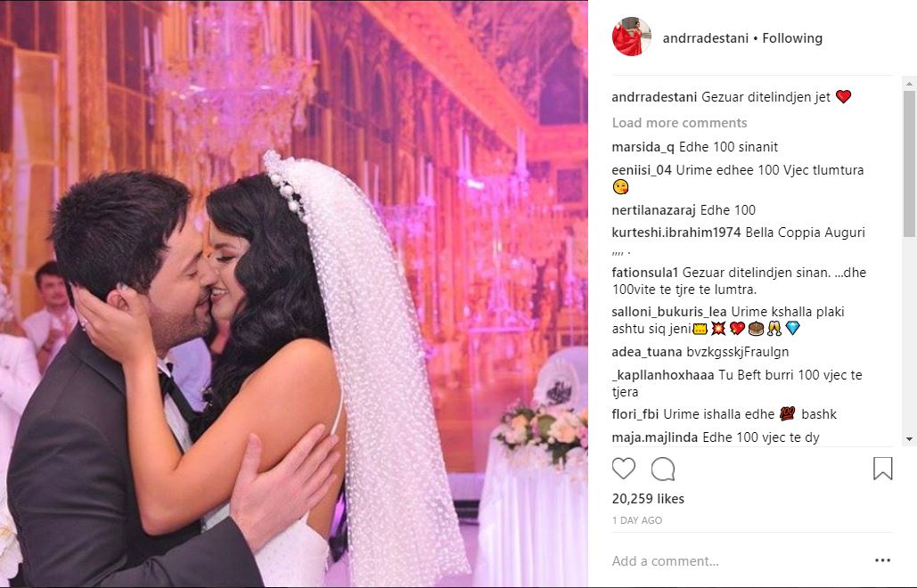This screenshot has width=917, height=588.
Task: Open the 1 DAY AGO timestamp link
Action: tap(637, 520)
